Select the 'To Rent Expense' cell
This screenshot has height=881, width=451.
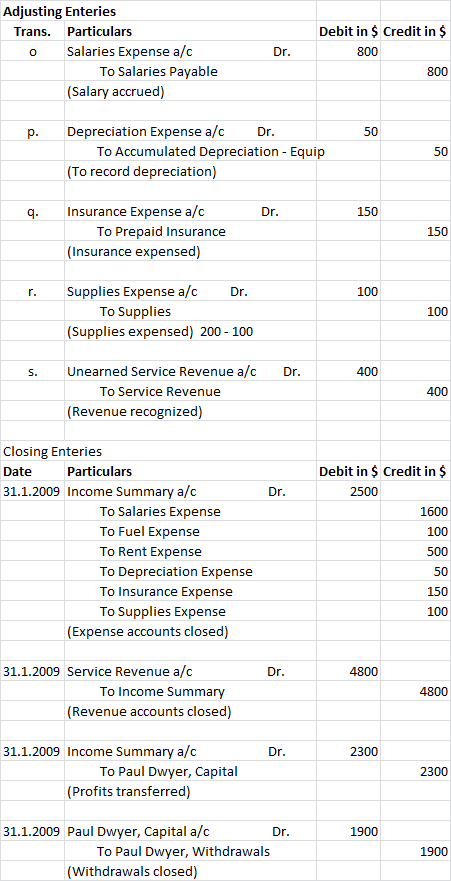pos(190,552)
